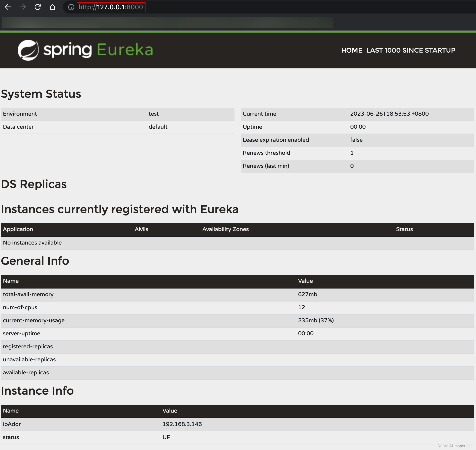Select the available-replicas row
The height and width of the screenshot is (450, 476).
(x=237, y=373)
